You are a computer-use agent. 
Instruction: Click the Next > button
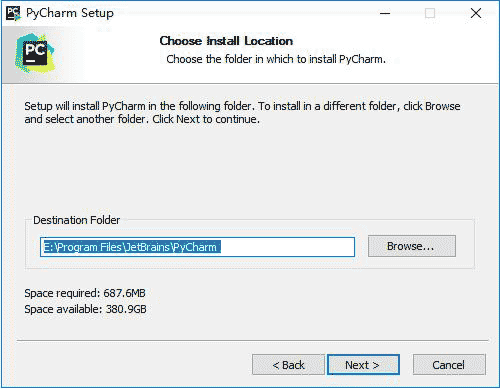(x=363, y=365)
